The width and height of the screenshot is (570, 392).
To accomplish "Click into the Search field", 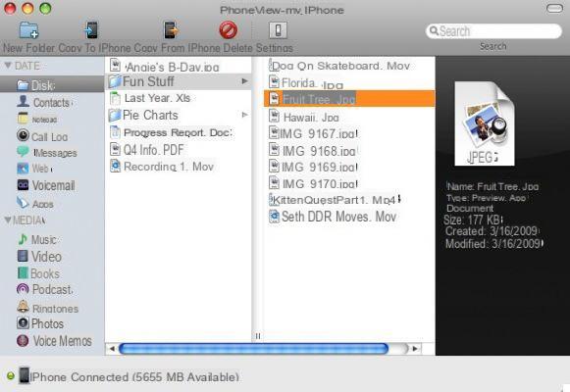I will point(493,31).
